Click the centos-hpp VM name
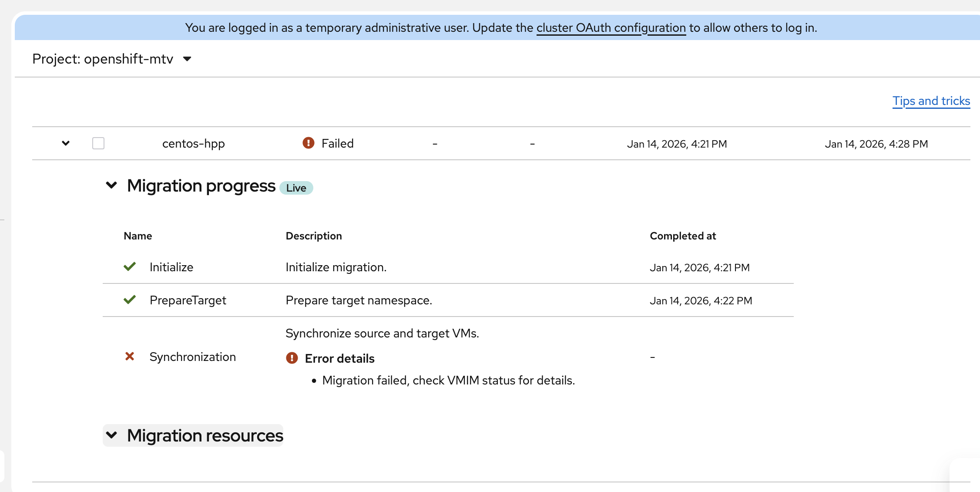The image size is (980, 492). (193, 144)
